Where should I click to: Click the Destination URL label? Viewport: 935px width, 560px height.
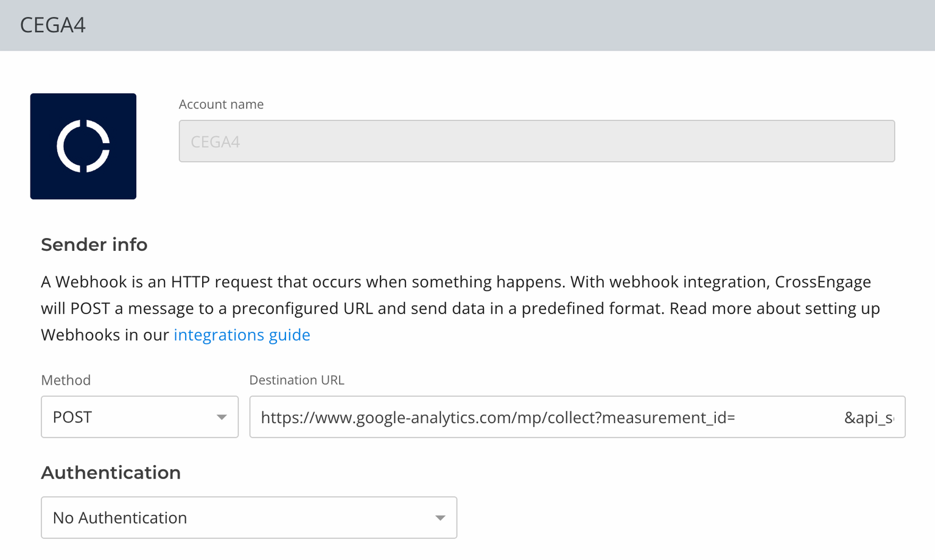296,380
